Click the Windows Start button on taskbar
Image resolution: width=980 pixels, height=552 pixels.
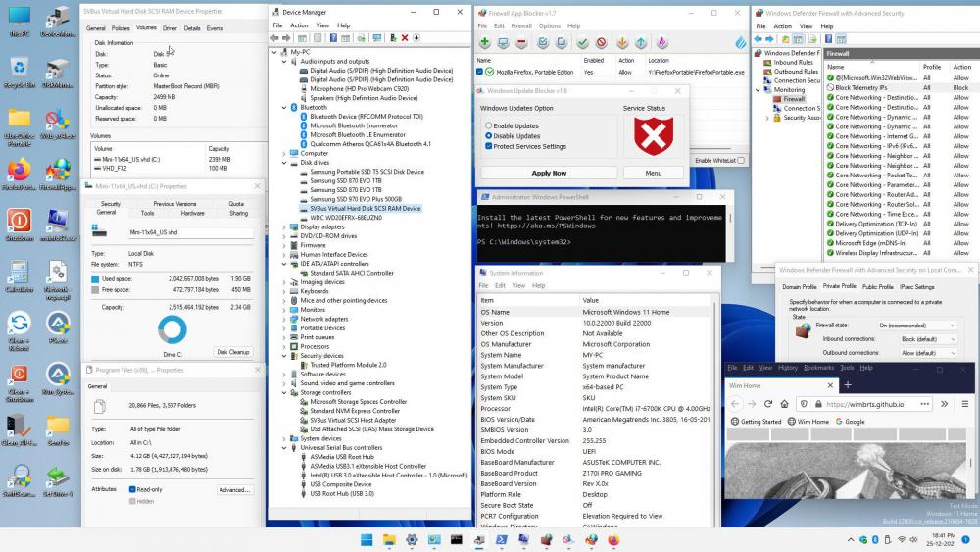click(367, 539)
